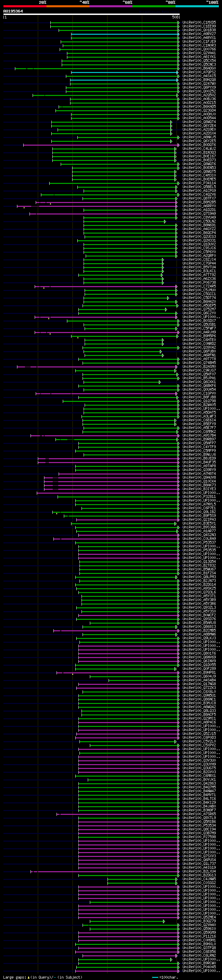The width and height of the screenshot is (222, 980).
Task: Select hit UniRef100_A8NKJ5
Action: 199,137
